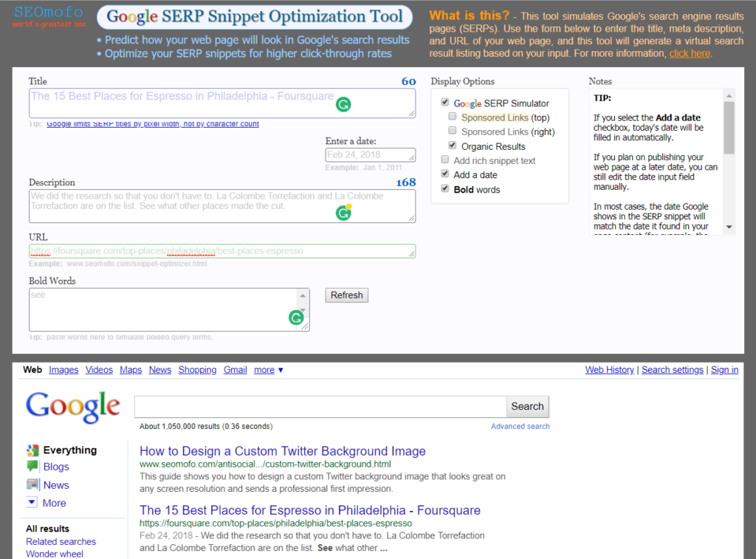Click the Google Search button
This screenshot has height=559, width=756.
click(x=527, y=407)
